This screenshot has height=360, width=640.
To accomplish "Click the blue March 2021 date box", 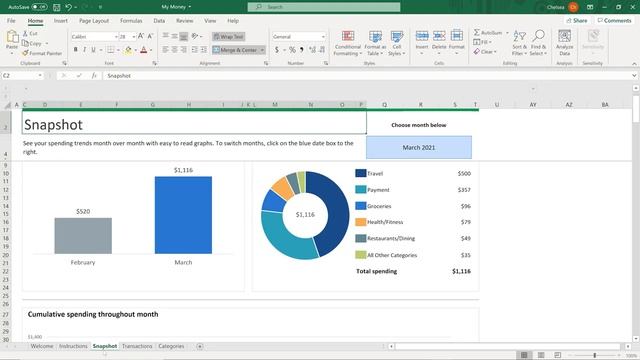I will (419, 147).
